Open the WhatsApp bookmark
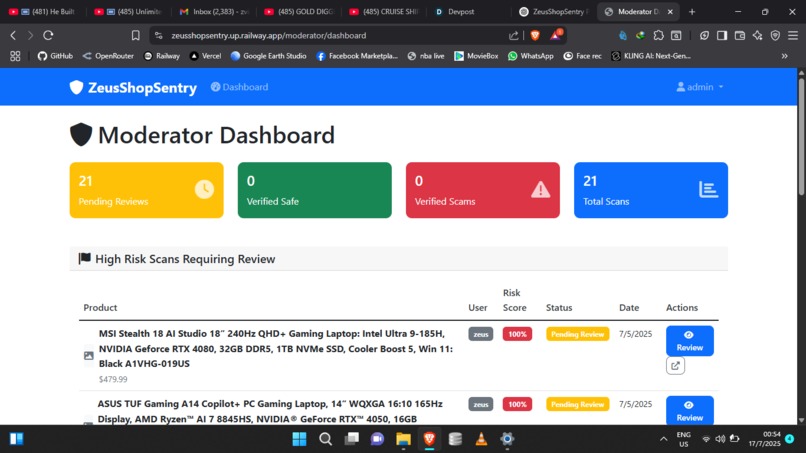This screenshot has width=806, height=453. click(530, 56)
